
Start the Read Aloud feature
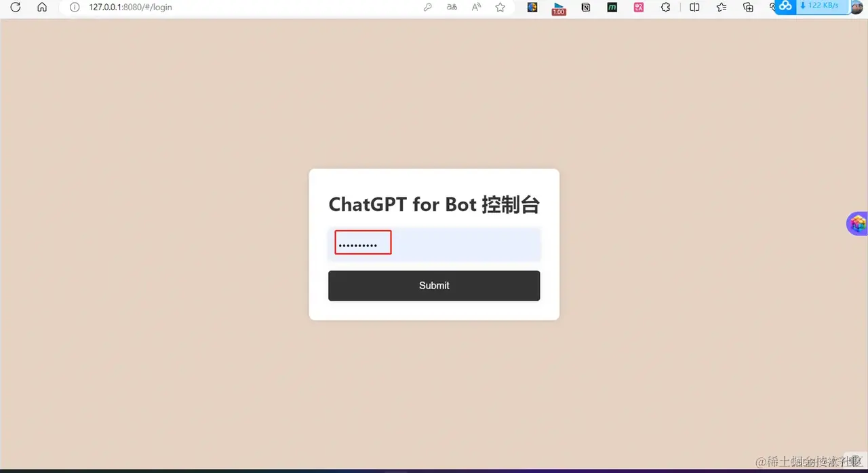[476, 7]
